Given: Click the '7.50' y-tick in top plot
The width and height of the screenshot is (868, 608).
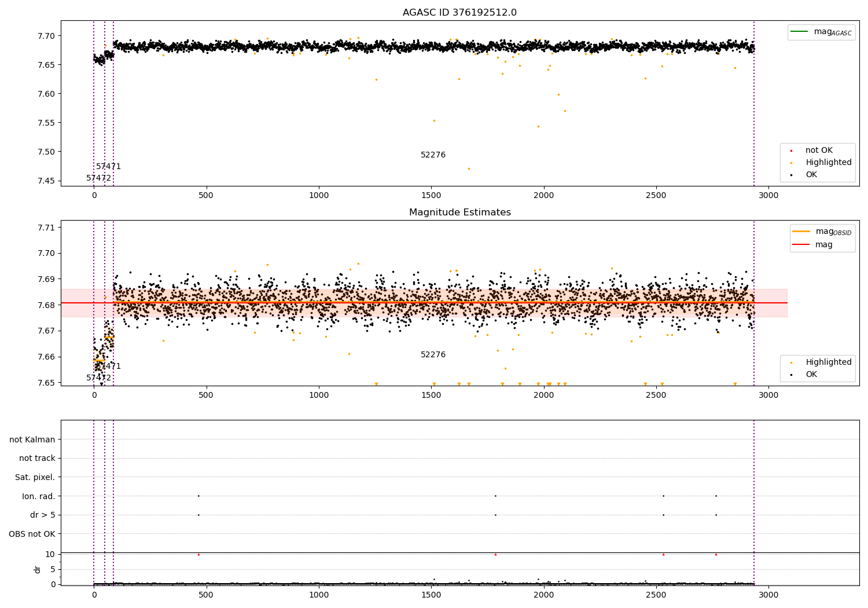Looking at the screenshot, I should click(x=46, y=152).
